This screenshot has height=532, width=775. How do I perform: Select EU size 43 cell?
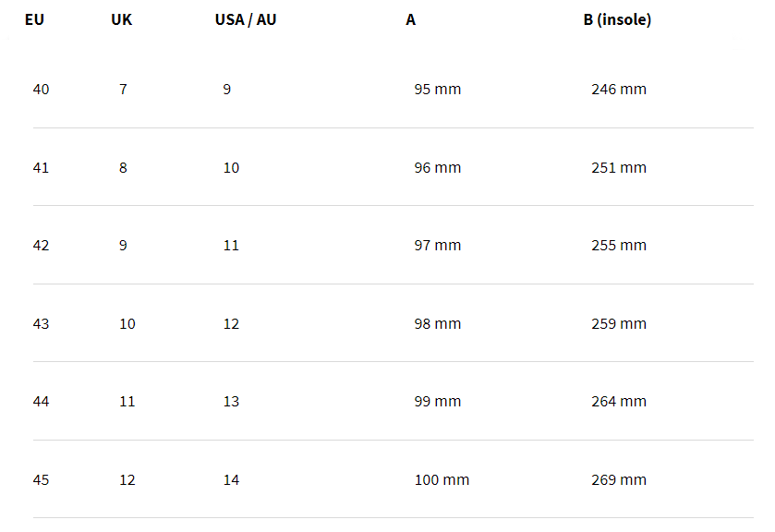point(41,324)
